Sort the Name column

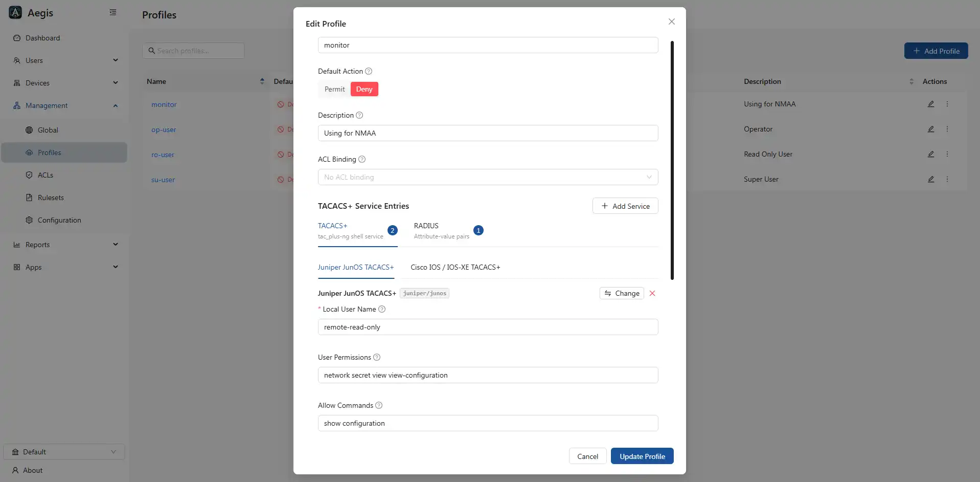point(262,81)
